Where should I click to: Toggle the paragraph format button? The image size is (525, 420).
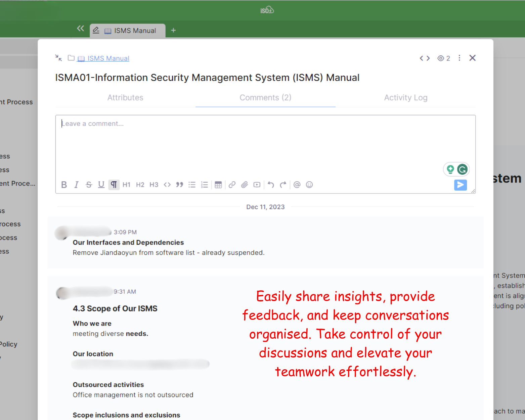(114, 185)
